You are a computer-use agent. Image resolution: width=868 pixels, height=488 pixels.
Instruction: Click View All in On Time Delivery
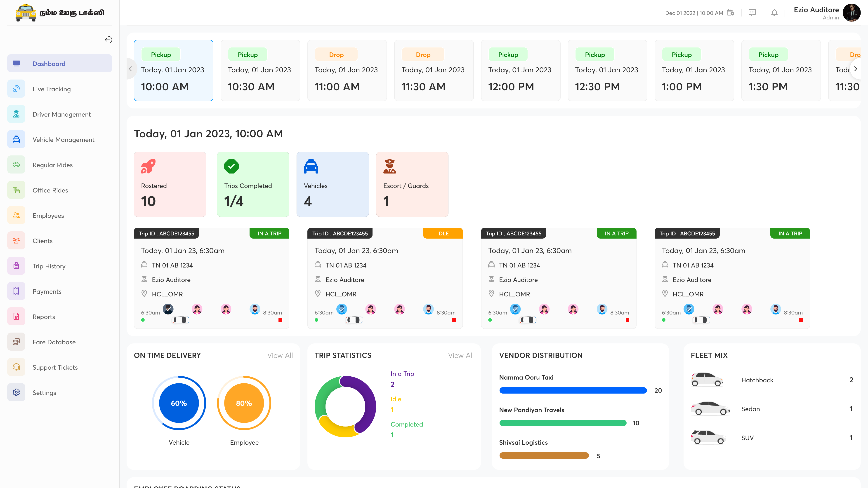[280, 355]
